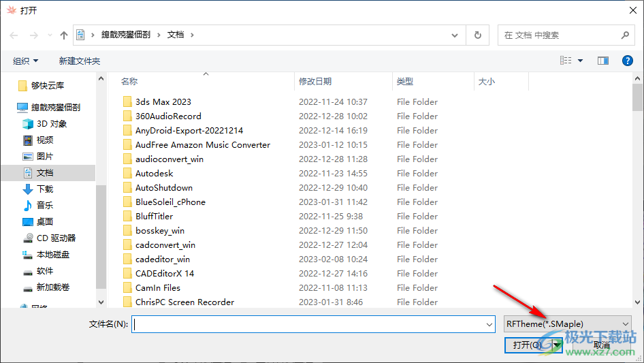644x363 pixels.
Task: Select the CADEditorX 14 folder
Action: (x=165, y=273)
